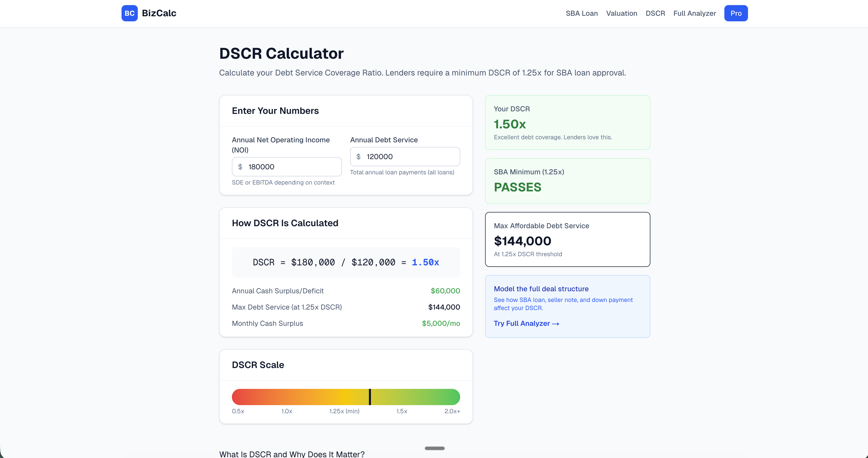Open Full Analyzer from top navigation
868x458 pixels.
coord(694,13)
